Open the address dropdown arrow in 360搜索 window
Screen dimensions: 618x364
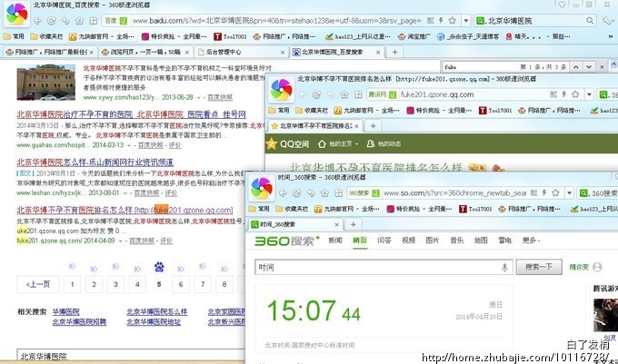pyautogui.click(x=569, y=192)
